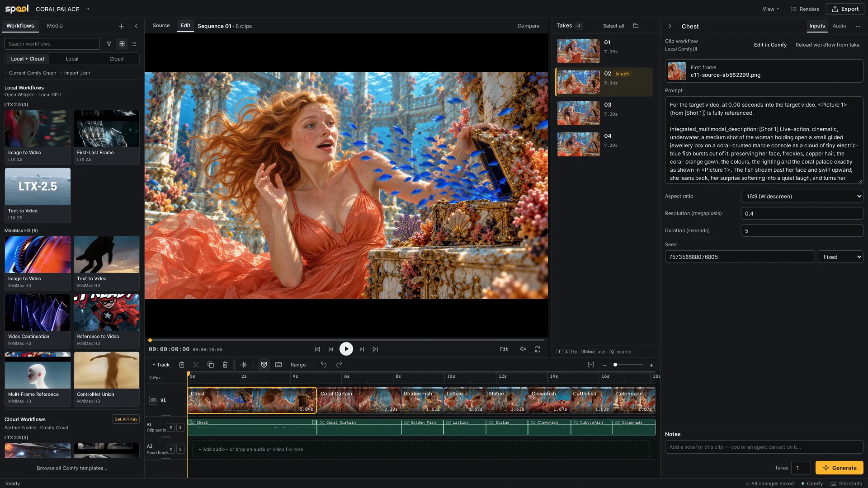Click Edit in Comfy
This screenshot has width=868, height=488.
point(770,45)
